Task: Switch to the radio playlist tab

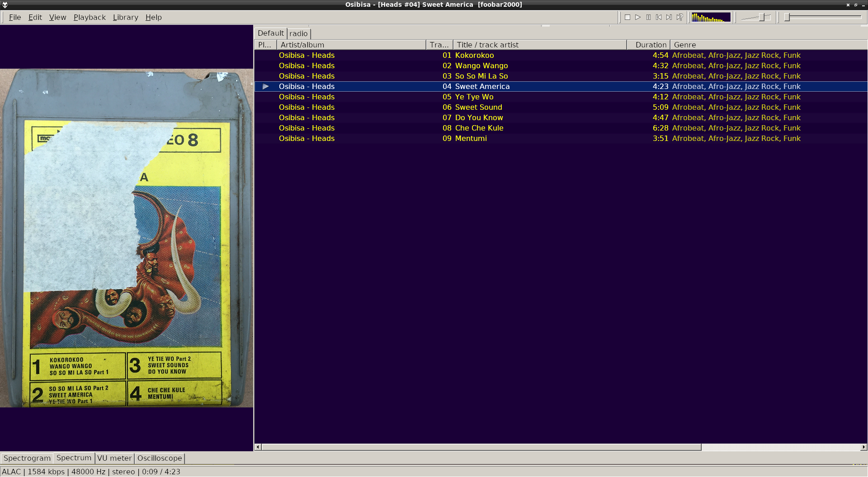Action: click(298, 34)
